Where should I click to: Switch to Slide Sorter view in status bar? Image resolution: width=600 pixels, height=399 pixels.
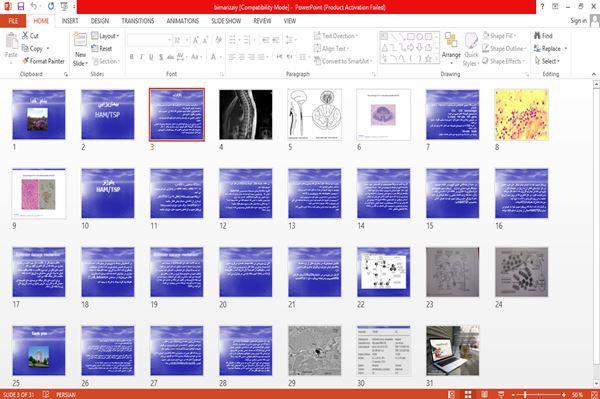coord(468,394)
